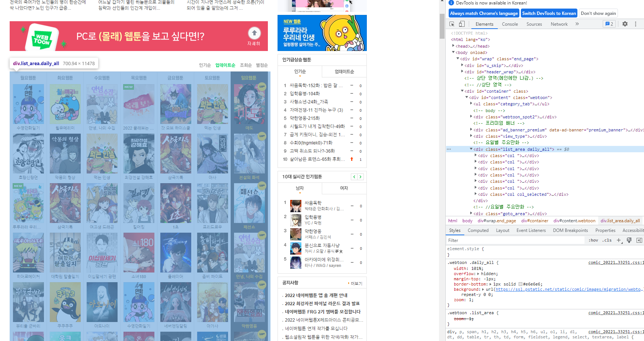The image size is (644, 341).
Task: Open the rendering emulation paintbrush icon
Action: click(x=629, y=240)
